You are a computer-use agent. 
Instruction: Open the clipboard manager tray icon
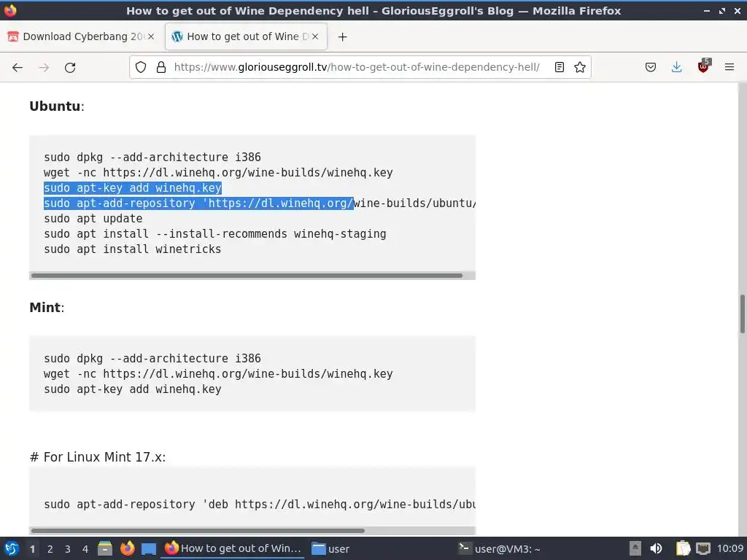click(x=683, y=548)
